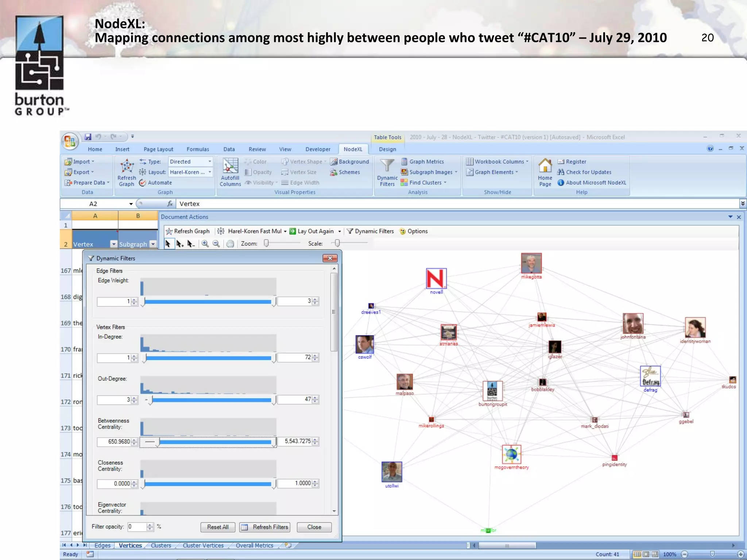Switch to Page Layout view in status bar
Image resolution: width=747 pixels, height=560 pixels.
[x=646, y=554]
